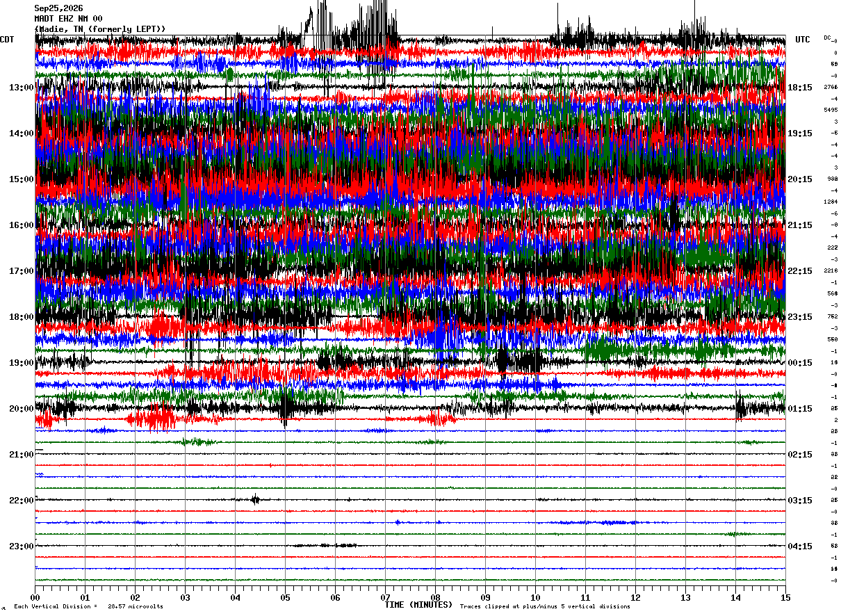
Task: Click the UTC timezone header
Action: tap(803, 40)
